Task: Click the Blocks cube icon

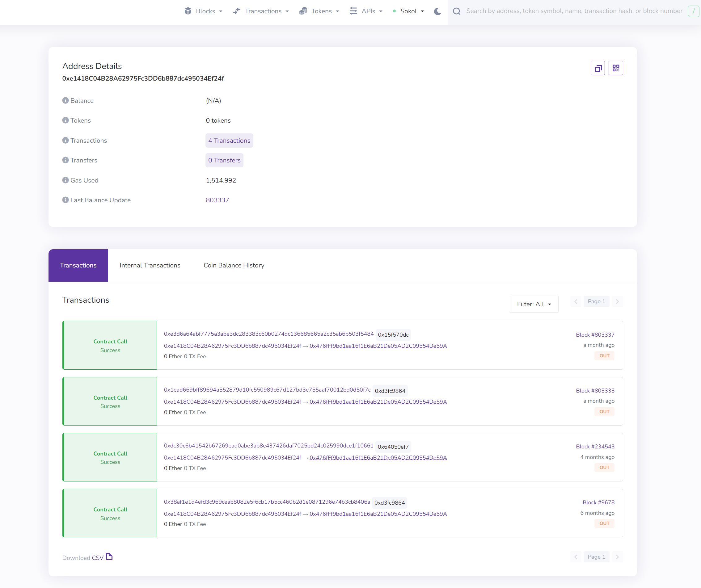Action: (x=188, y=11)
